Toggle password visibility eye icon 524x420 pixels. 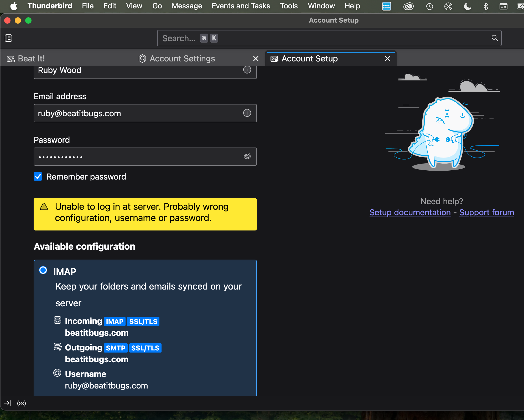click(247, 156)
